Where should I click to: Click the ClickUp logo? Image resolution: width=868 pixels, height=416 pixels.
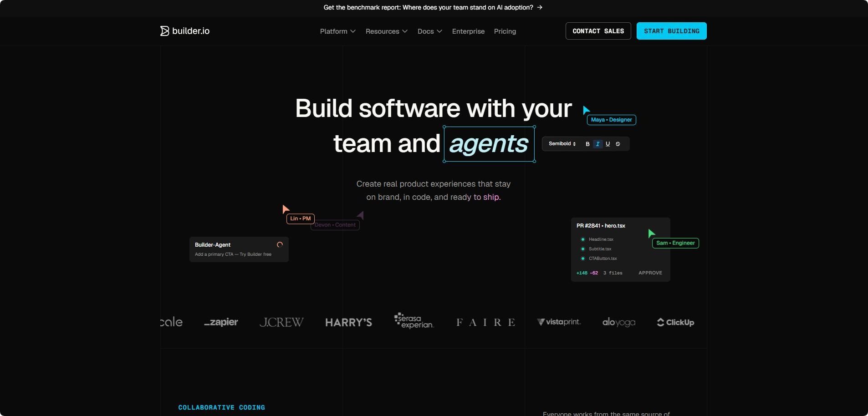coord(675,322)
